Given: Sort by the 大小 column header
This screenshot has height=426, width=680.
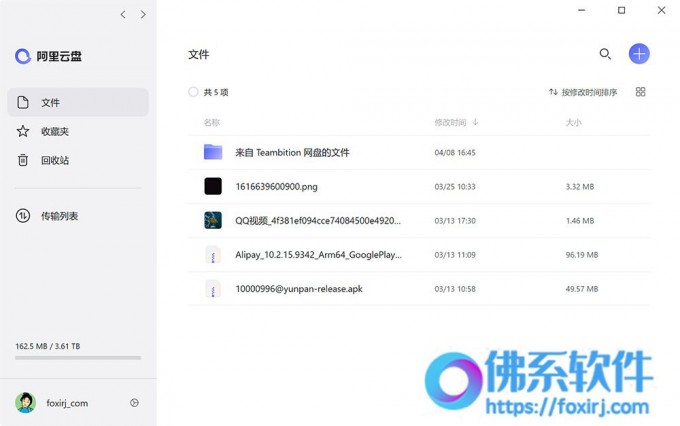Looking at the screenshot, I should (x=573, y=123).
